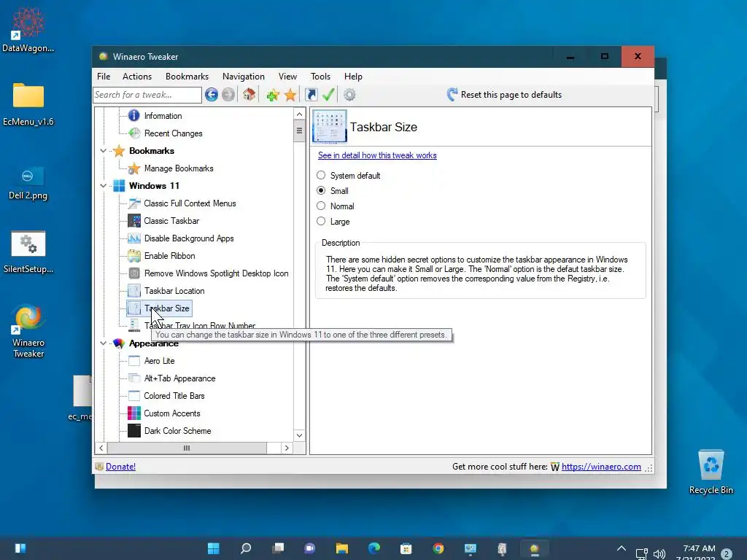The width and height of the screenshot is (747, 560).
Task: Click Remove Windows Spotlight Desktop Icon icon
Action: (x=134, y=273)
